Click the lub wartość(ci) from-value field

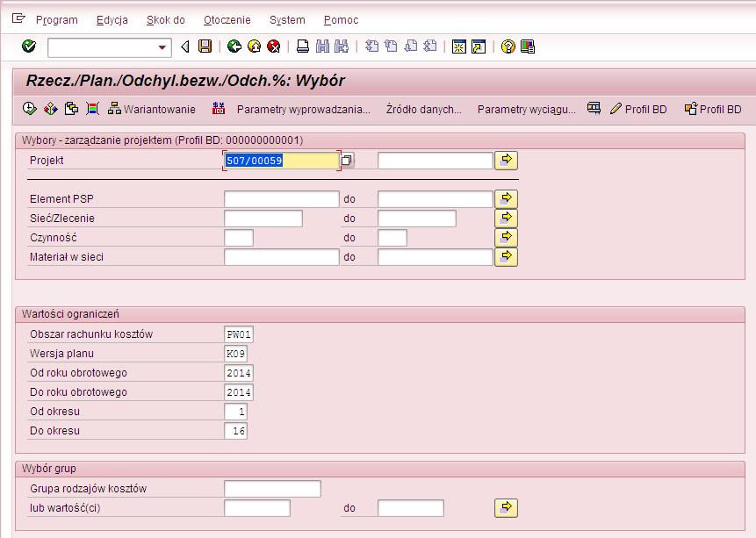click(257, 507)
